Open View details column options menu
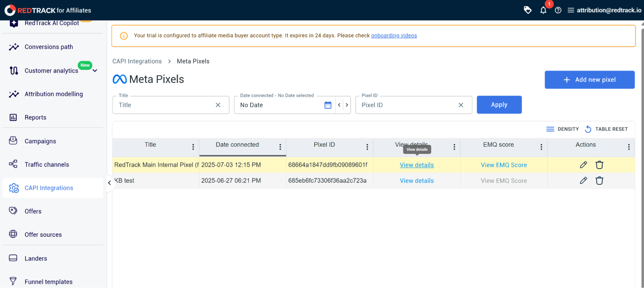644x288 pixels. click(454, 147)
